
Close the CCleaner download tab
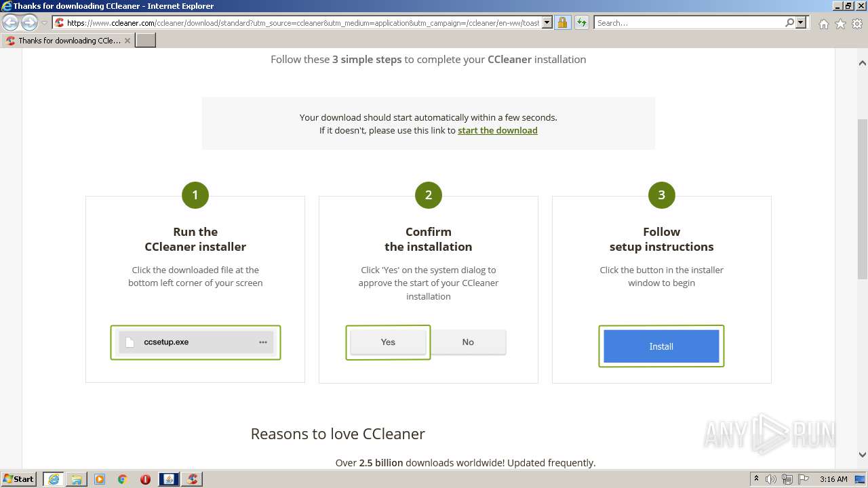point(127,41)
